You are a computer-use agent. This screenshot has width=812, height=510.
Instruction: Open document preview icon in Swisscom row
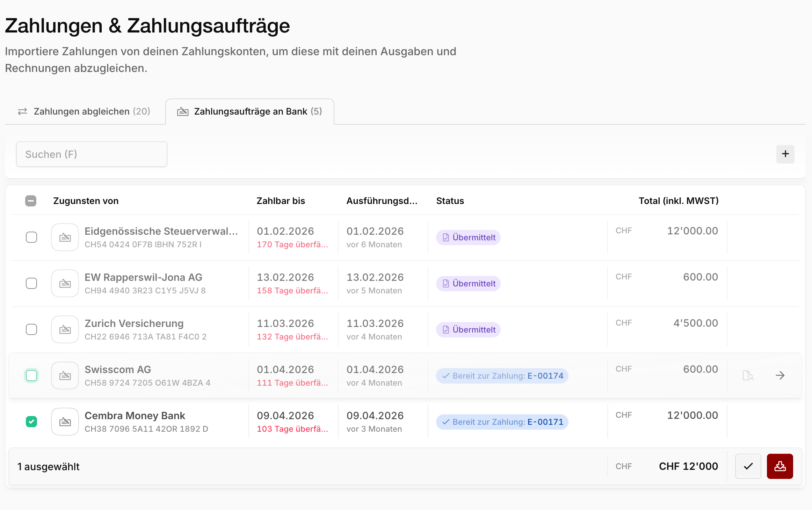[748, 376]
